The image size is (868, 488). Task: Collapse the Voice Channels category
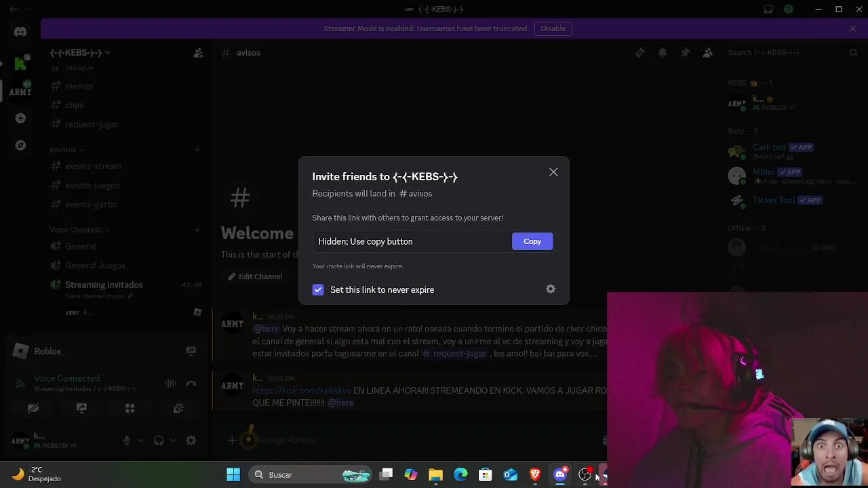[x=79, y=230]
